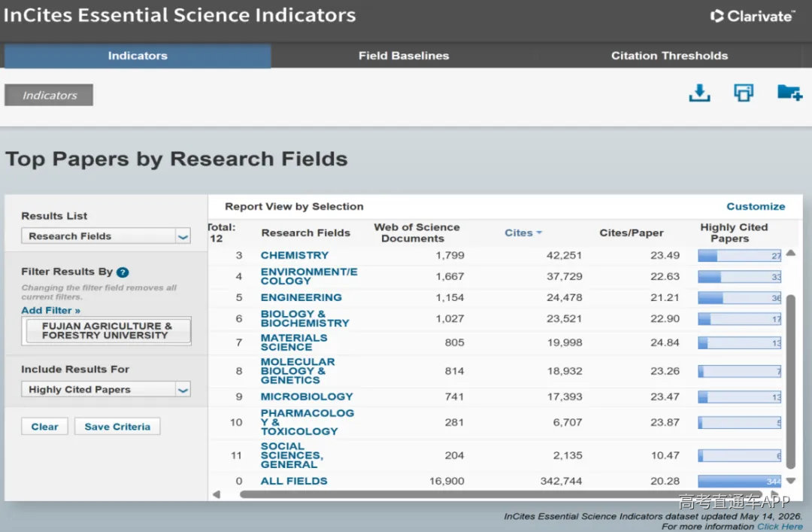This screenshot has width=812, height=532.
Task: Click the horizontal scroll left arrow
Action: [x=217, y=494]
